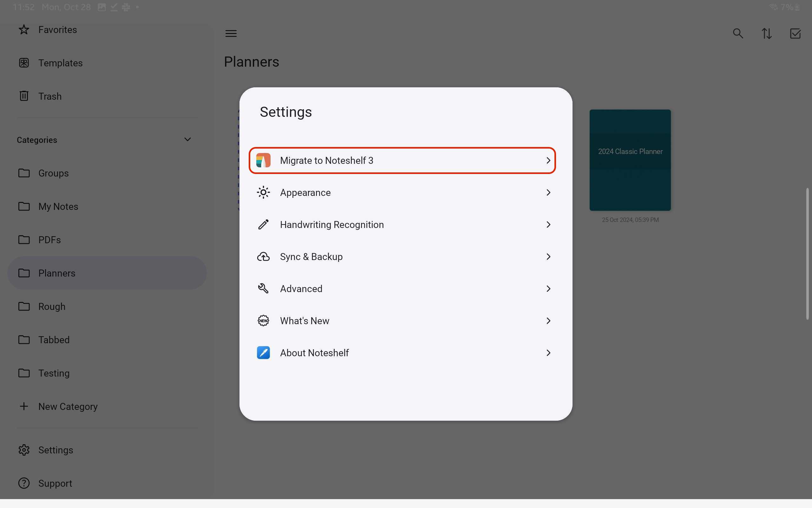Select the Groups category
The image size is (812, 508).
pyautogui.click(x=107, y=173)
